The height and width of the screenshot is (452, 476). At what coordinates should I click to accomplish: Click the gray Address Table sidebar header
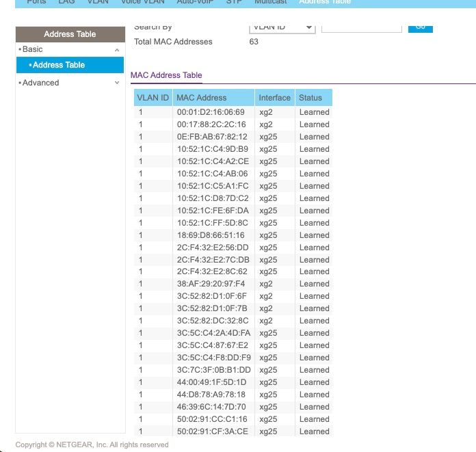(x=70, y=34)
